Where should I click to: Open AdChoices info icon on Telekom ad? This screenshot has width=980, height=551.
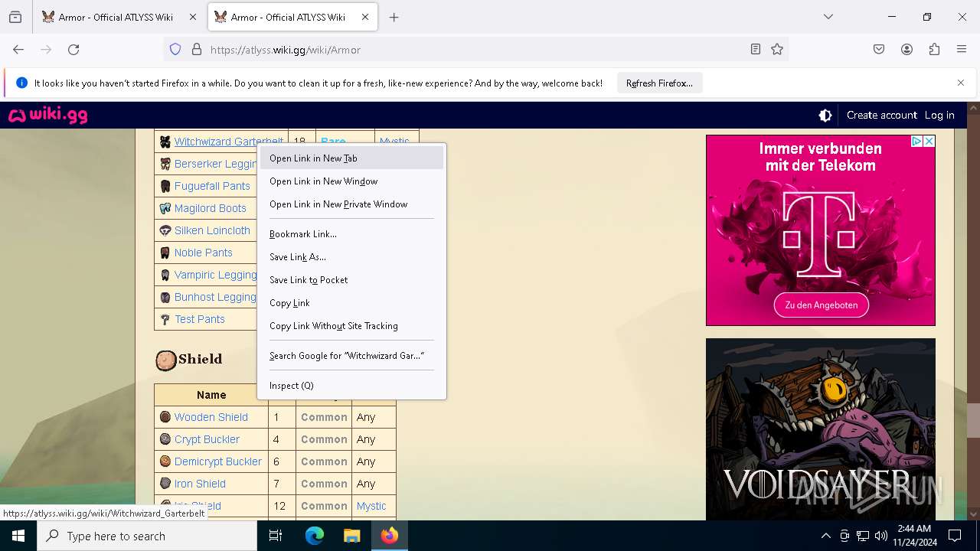tap(916, 142)
